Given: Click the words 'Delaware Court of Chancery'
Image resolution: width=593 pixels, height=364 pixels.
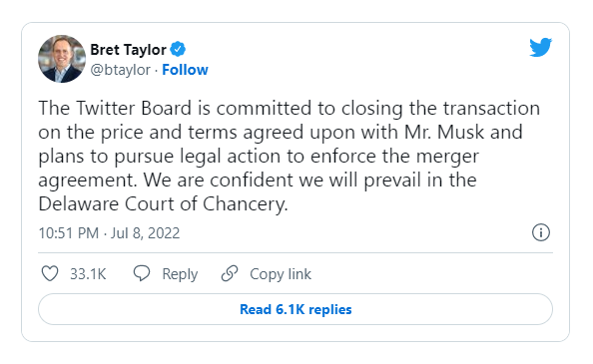Looking at the screenshot, I should tap(162, 204).
